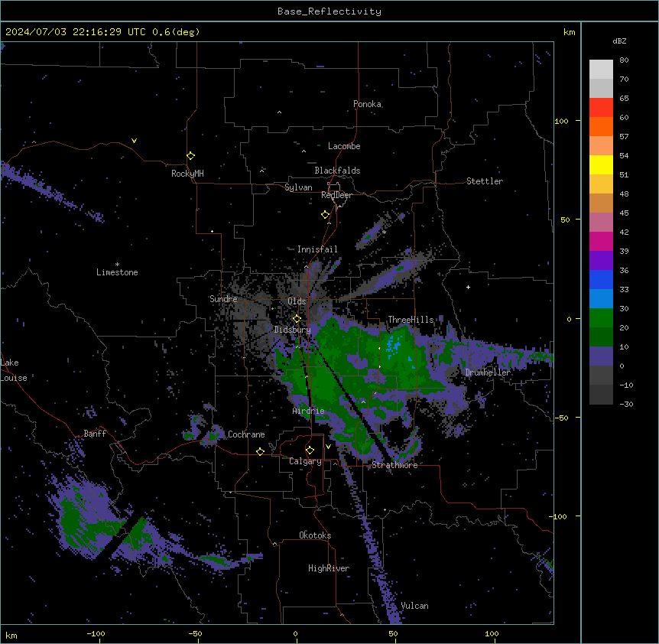Click the Lake Louise label
Viewport: 659px width, 644px height.
(x=14, y=370)
